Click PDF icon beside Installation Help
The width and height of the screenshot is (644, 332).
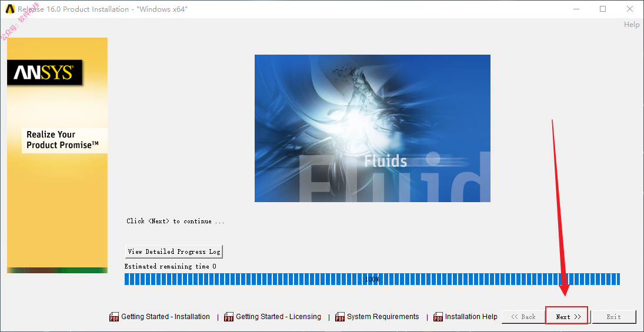(x=438, y=317)
